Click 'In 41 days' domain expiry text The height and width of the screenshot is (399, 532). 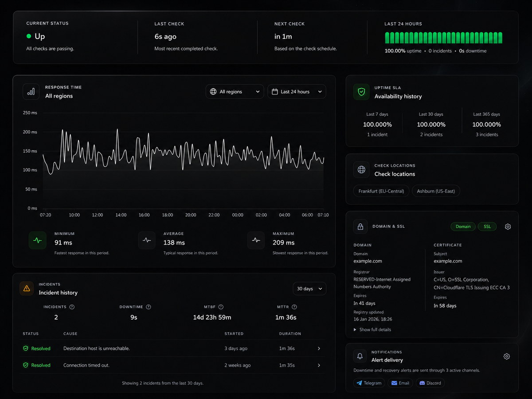coord(364,303)
